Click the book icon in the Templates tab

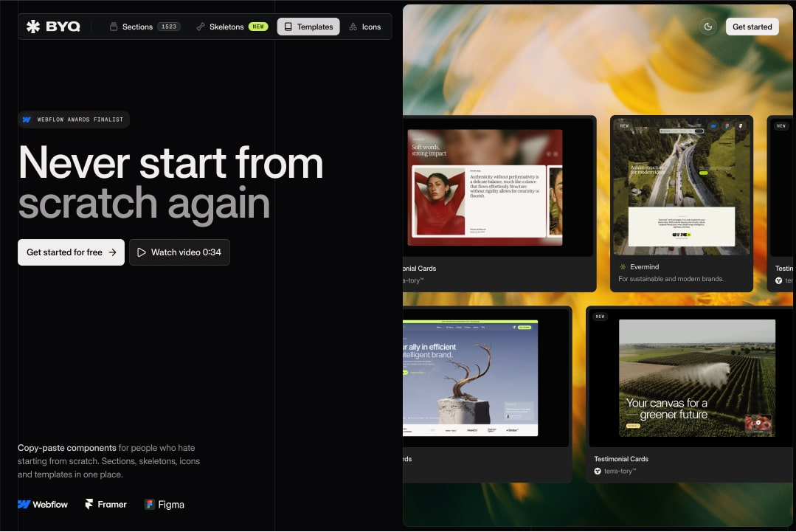coord(288,27)
